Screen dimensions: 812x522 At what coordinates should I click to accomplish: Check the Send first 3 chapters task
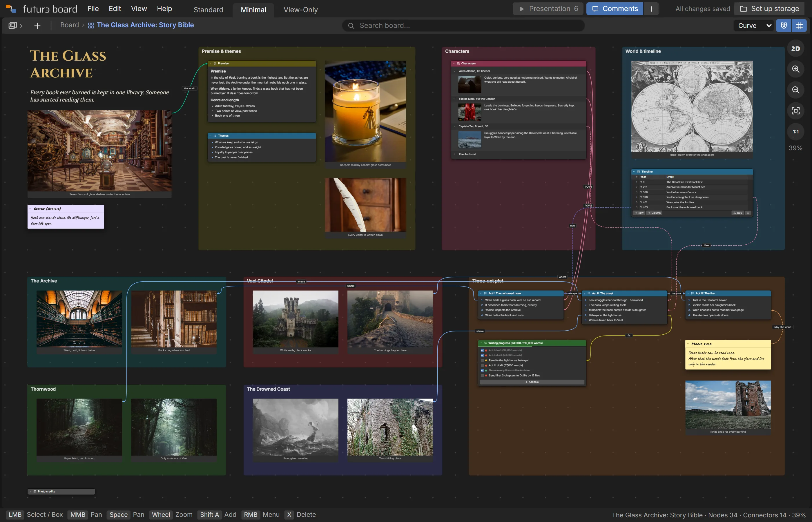point(482,376)
